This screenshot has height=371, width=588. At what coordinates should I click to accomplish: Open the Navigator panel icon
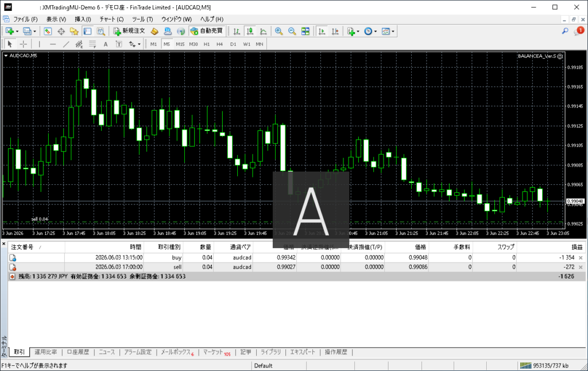tap(74, 31)
